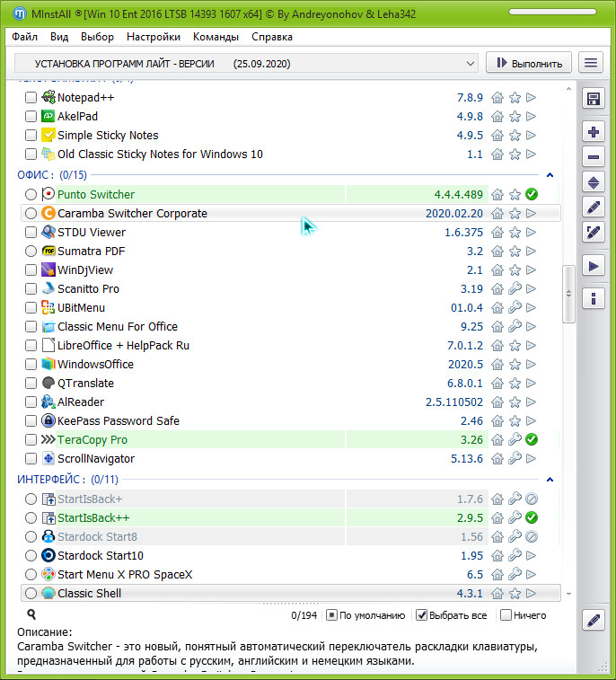Viewport: 616px width, 680px height.
Task: Collapse the ОФИС section chevron
Action: pyautogui.click(x=550, y=175)
